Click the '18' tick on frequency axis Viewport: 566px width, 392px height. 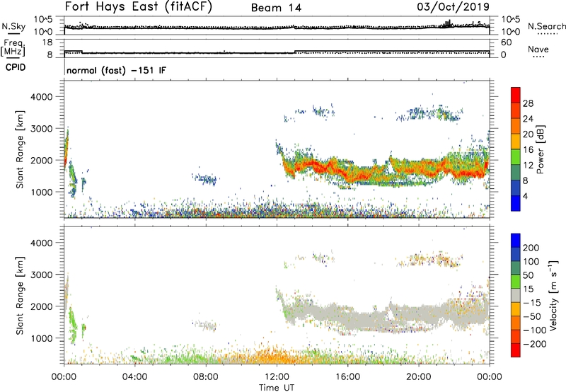click(x=47, y=42)
